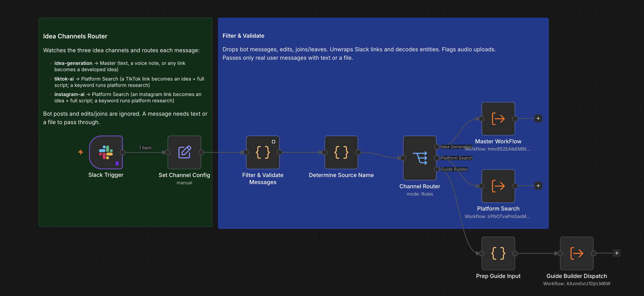644x296 pixels.
Task: Add node after Guide Builder Dispatch
Action: click(x=617, y=253)
